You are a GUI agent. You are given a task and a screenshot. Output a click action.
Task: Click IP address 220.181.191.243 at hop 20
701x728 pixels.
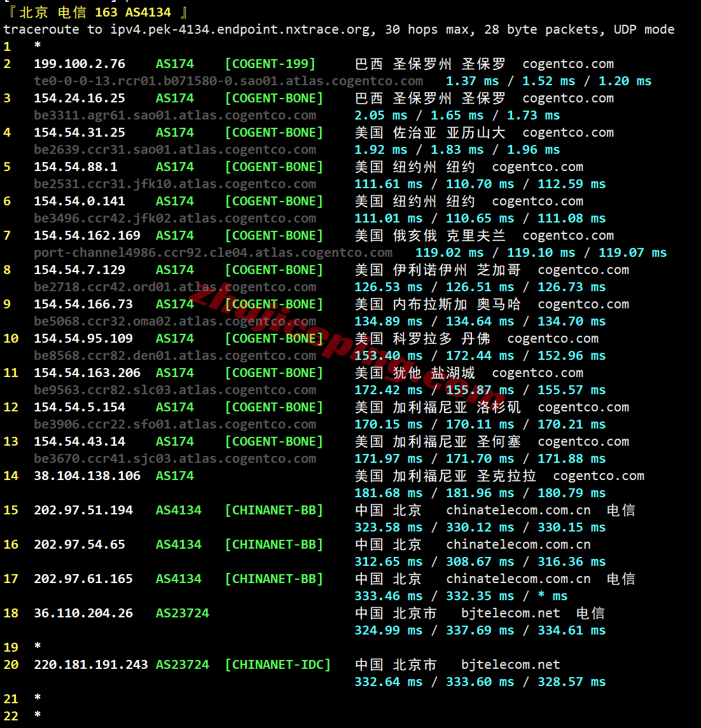pos(91,664)
